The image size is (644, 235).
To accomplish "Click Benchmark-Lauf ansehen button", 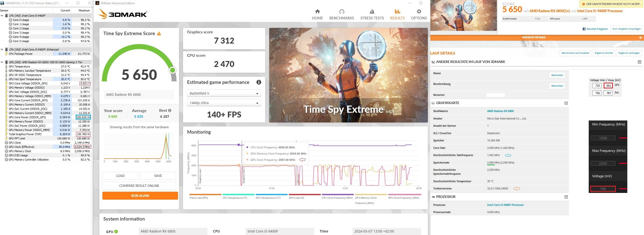I will coord(576,53).
